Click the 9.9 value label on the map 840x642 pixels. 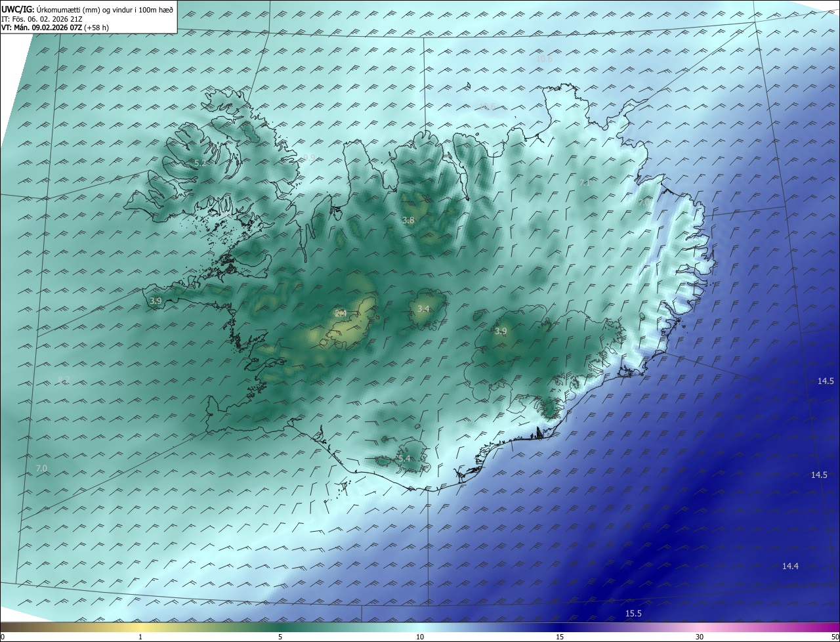[308, 158]
